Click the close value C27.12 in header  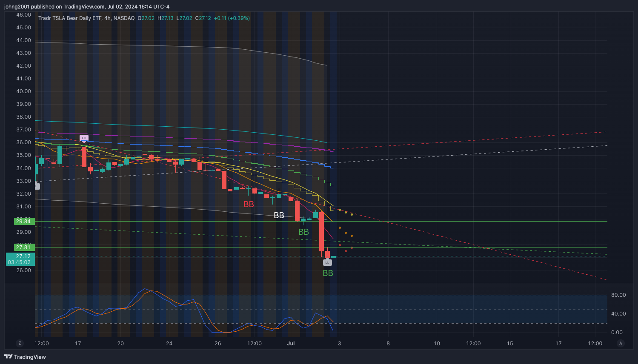[x=203, y=18]
